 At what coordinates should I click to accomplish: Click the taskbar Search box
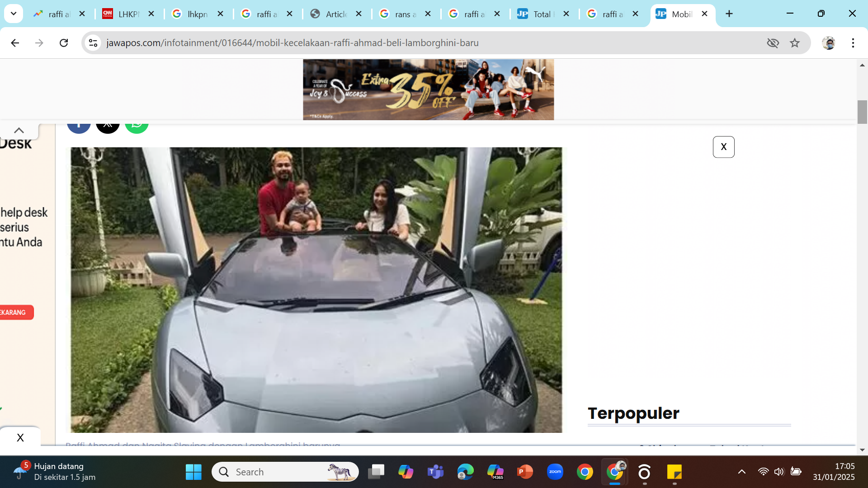coord(285,472)
